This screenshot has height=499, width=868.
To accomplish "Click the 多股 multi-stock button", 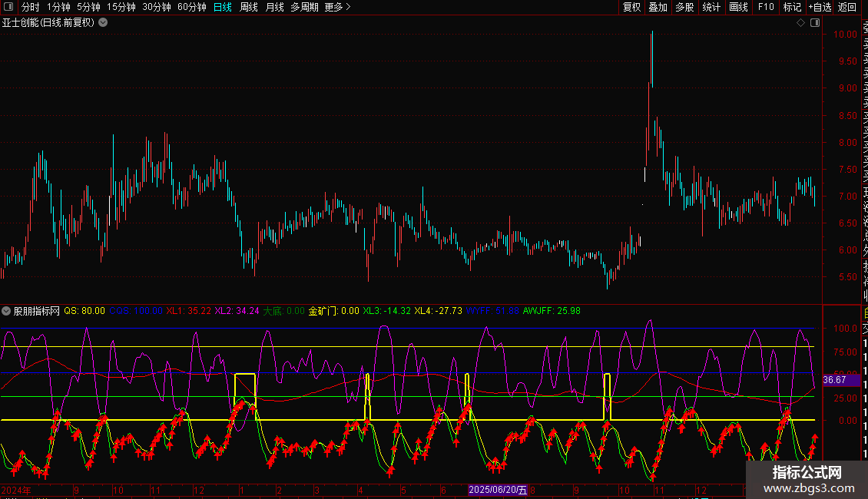I will point(684,7).
